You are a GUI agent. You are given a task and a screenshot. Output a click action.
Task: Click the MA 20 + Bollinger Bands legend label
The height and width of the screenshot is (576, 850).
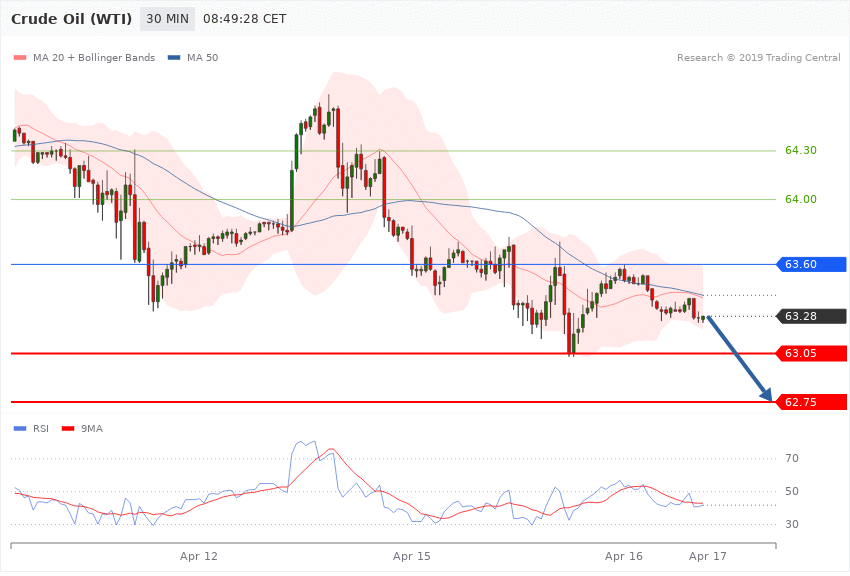point(94,57)
